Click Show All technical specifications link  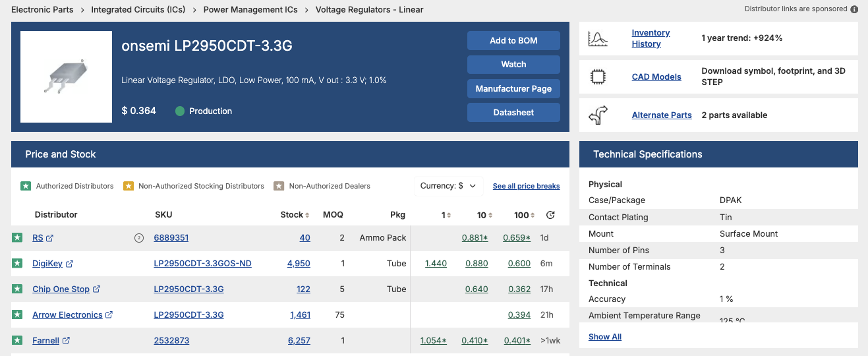click(x=604, y=337)
